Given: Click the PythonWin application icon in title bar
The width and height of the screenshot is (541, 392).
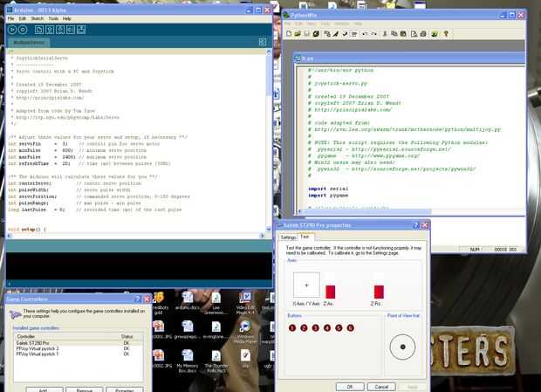Looking at the screenshot, I should click(286, 15).
